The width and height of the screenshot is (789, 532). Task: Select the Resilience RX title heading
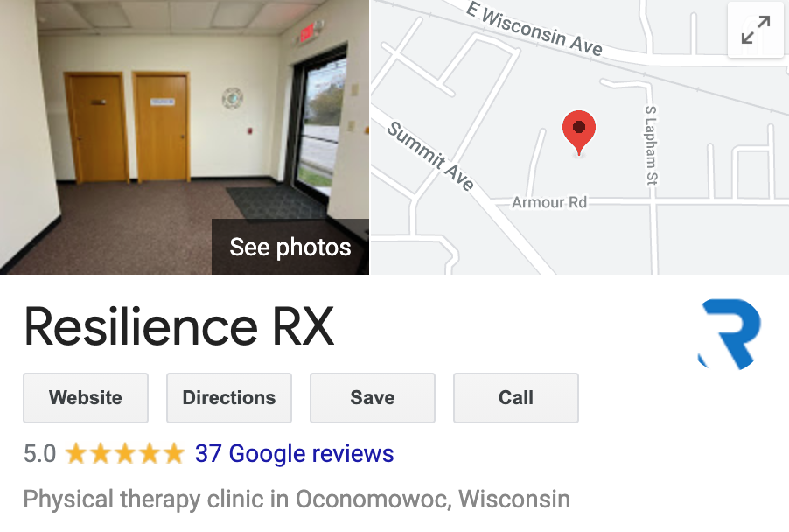tap(178, 327)
